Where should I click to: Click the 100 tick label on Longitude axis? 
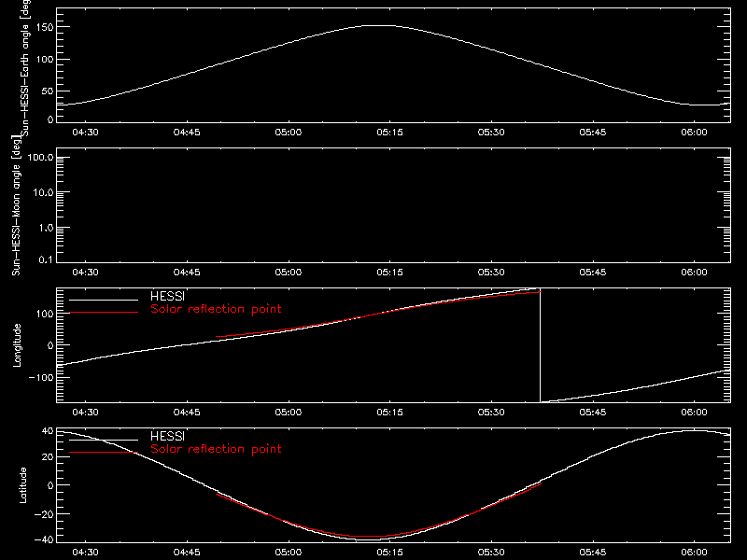[x=44, y=314]
